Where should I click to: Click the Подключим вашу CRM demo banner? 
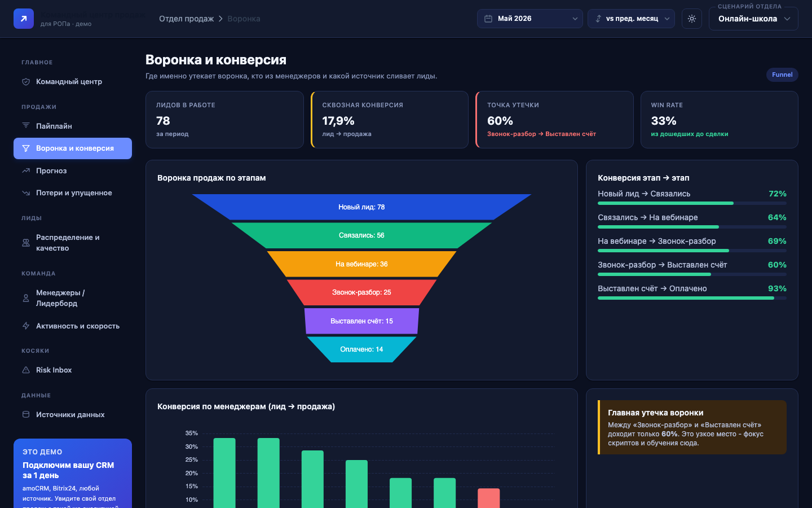(73, 474)
